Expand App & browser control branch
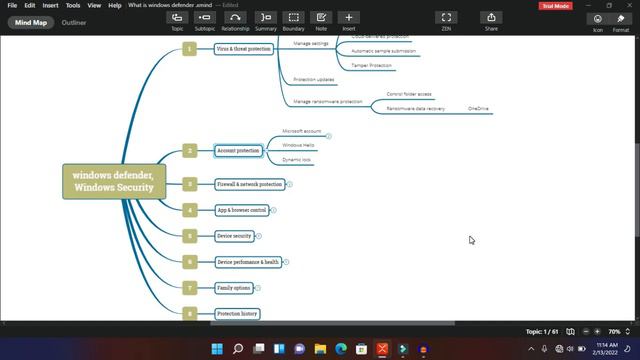640x360 pixels. click(273, 210)
